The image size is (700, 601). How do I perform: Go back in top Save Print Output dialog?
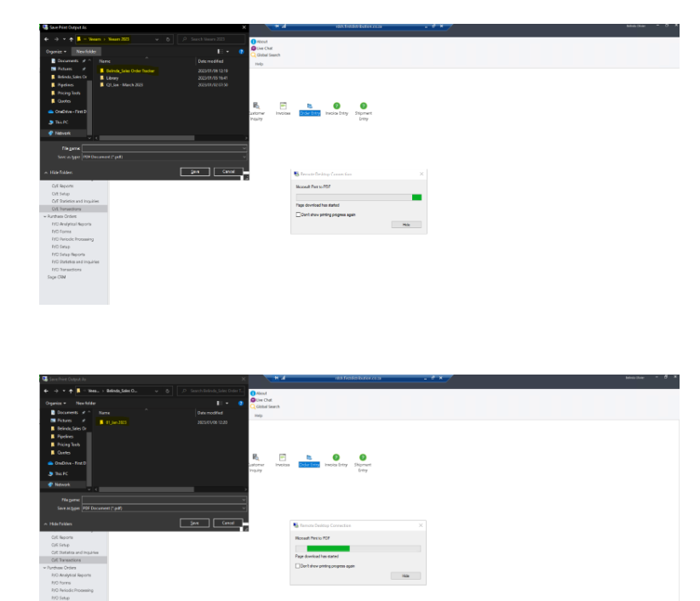47,39
